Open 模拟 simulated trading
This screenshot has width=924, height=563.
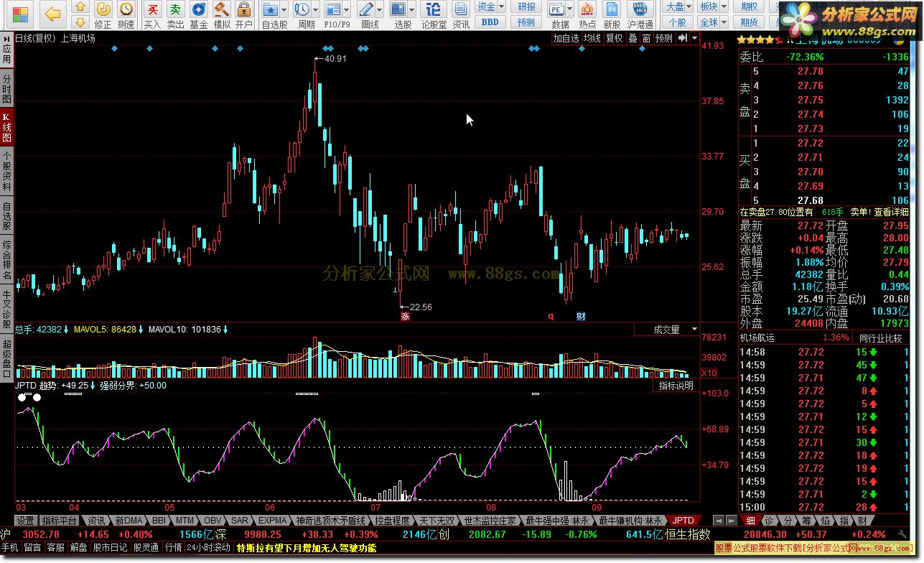click(x=221, y=14)
